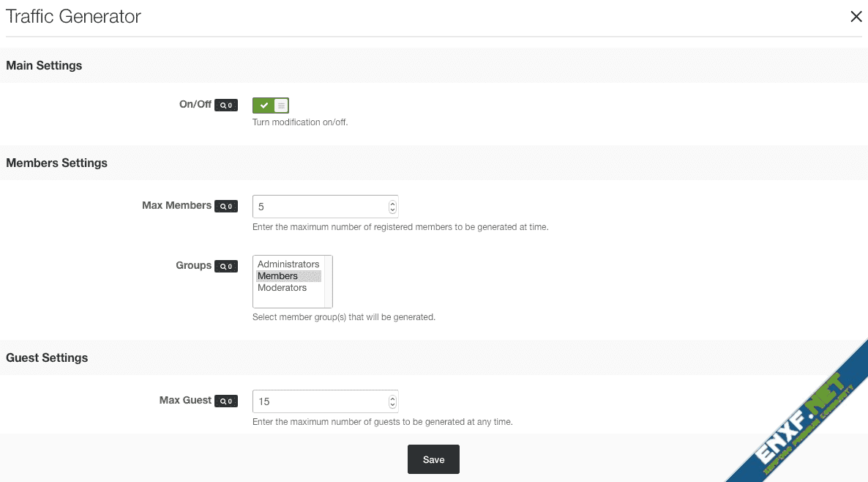The image size is (868, 482).
Task: Focus the Max Members number field
Action: click(318, 207)
